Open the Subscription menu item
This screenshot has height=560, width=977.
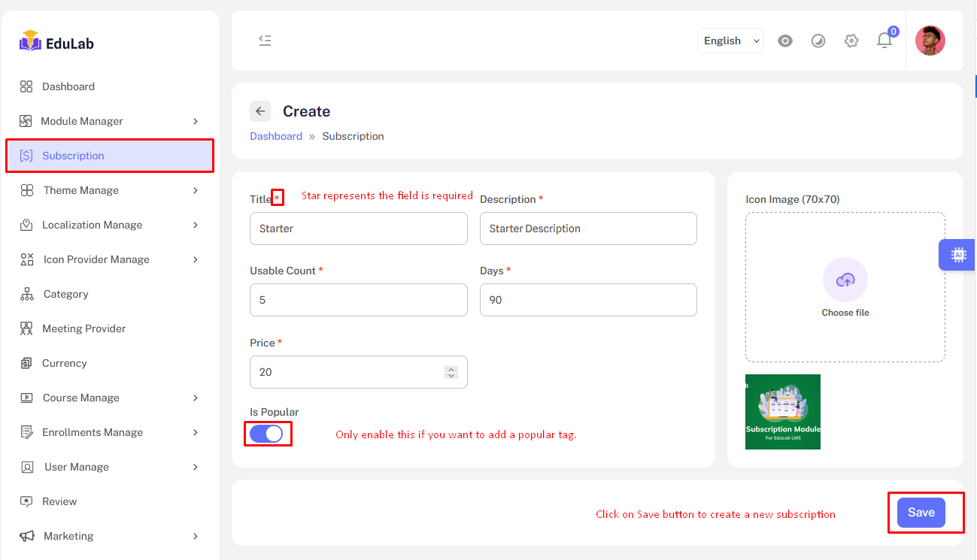[73, 156]
